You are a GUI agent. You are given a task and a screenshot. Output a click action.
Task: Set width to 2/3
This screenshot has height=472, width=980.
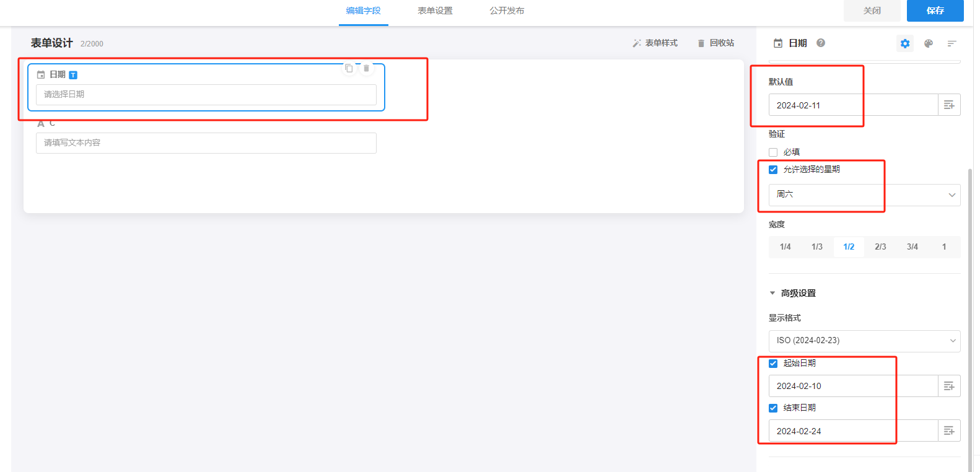[880, 247]
